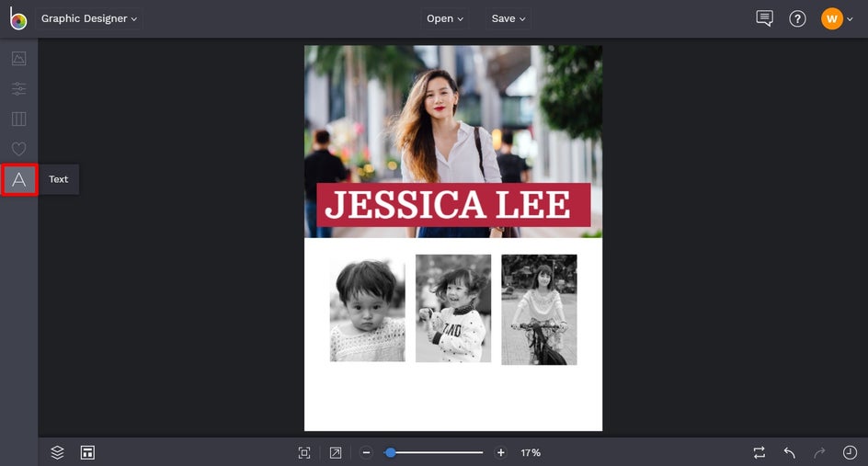The image size is (868, 466).
Task: Click the redo arrow icon
Action: [x=819, y=453]
